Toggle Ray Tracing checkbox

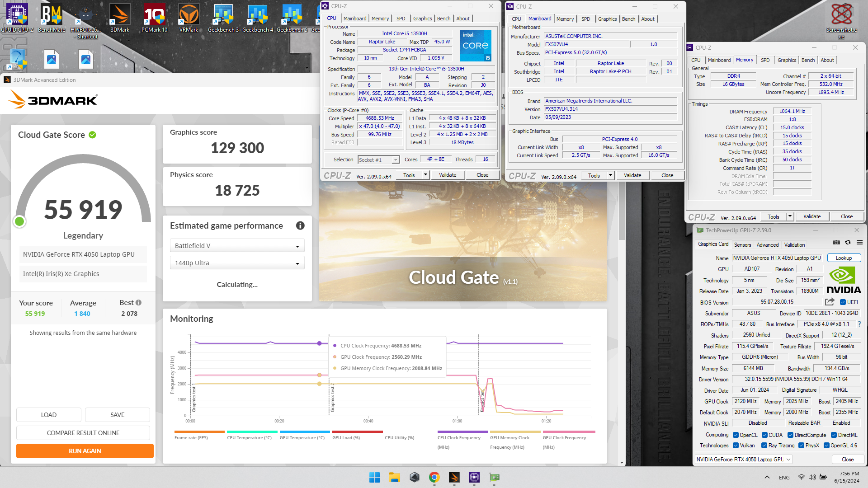[x=764, y=446]
